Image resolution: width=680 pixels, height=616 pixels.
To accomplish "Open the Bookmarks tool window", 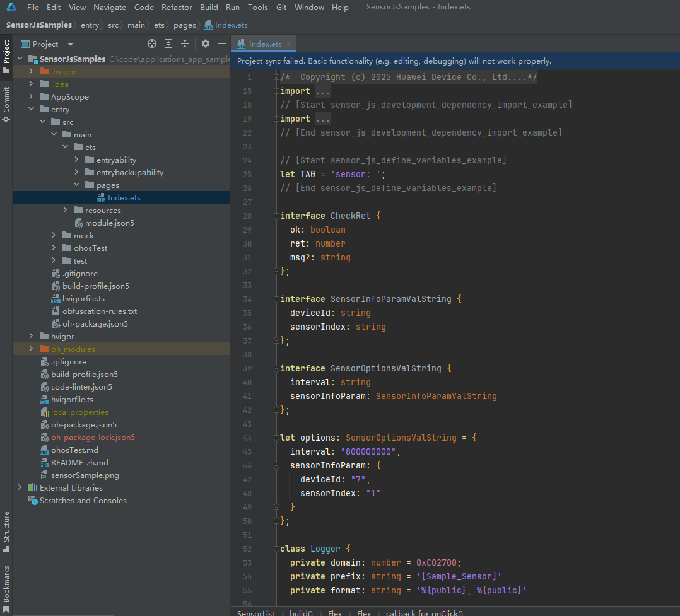I will pyautogui.click(x=6, y=583).
